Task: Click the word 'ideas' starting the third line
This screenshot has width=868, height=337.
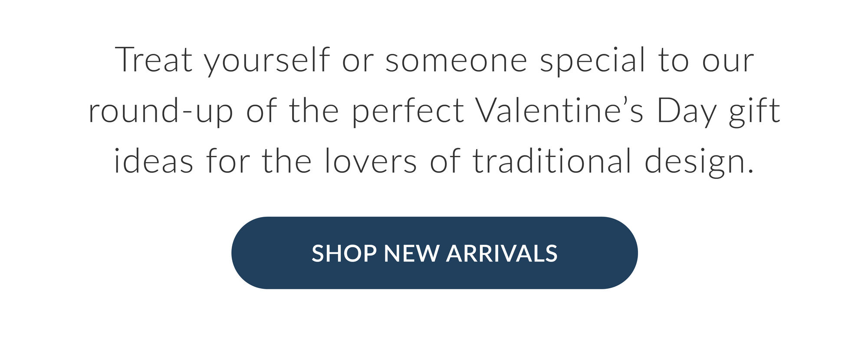Action: pos(154,161)
